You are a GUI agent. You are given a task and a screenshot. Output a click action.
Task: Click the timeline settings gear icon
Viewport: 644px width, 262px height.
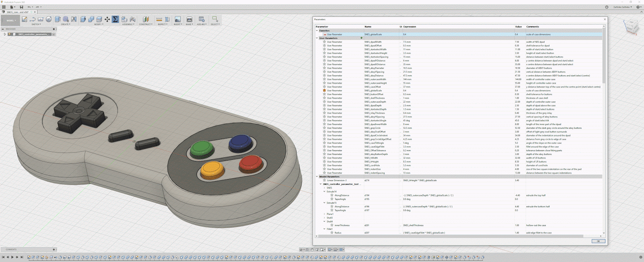[641, 257]
